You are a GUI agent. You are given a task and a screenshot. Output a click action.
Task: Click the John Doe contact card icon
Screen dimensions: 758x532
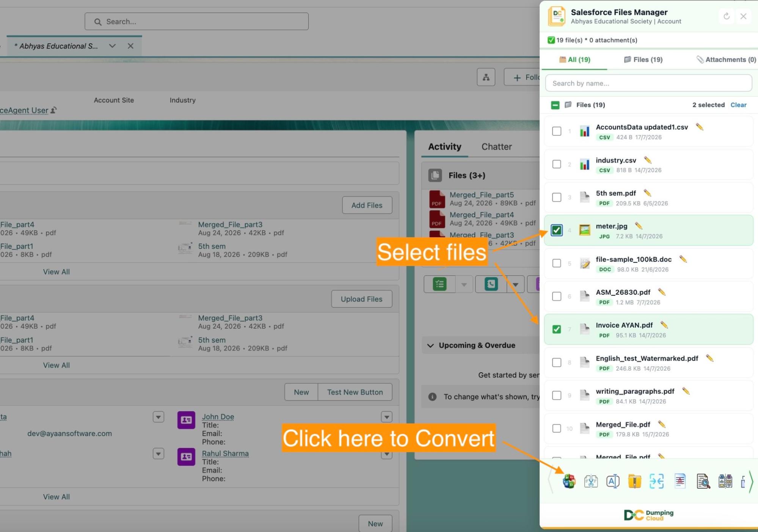click(x=186, y=420)
